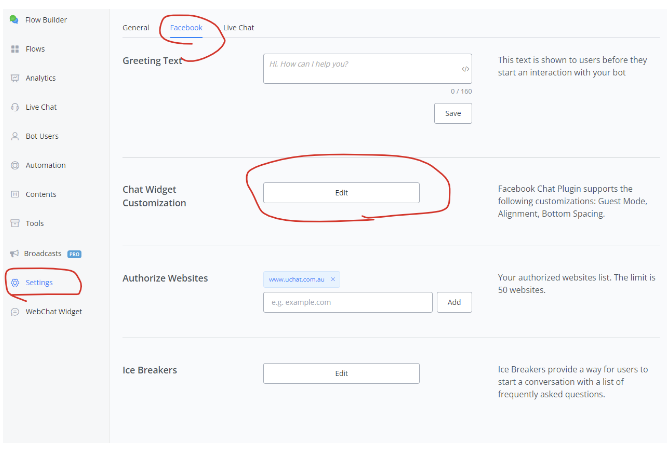672x458 pixels.
Task: Focus the authorize website input field
Action: (348, 302)
